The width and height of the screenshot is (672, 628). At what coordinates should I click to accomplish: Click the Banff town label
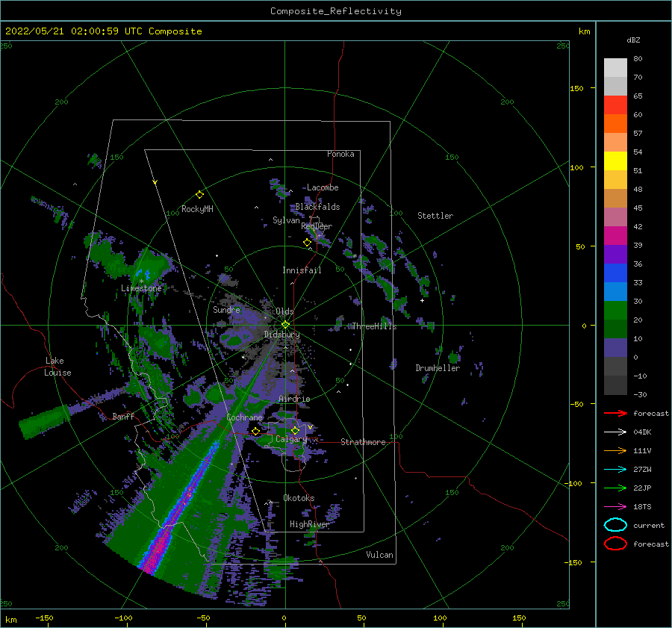click(x=123, y=416)
